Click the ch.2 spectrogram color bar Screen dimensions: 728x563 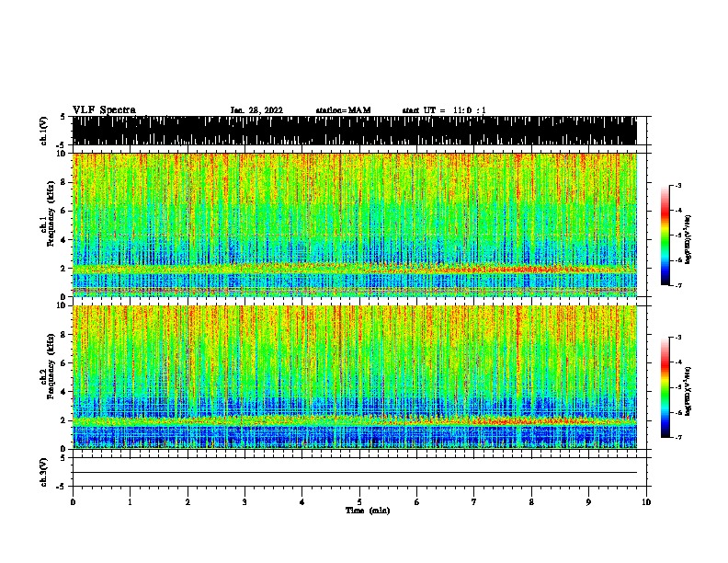(x=665, y=387)
